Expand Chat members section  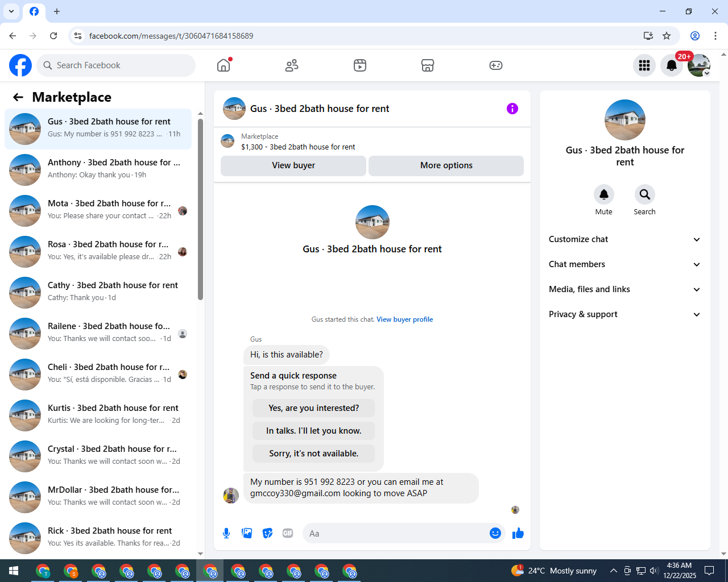tap(625, 264)
